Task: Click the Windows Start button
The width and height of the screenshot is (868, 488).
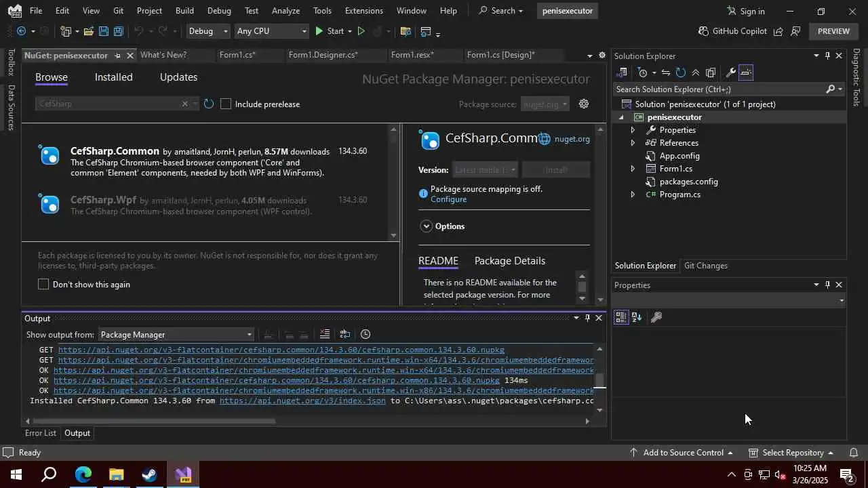Action: click(16, 474)
